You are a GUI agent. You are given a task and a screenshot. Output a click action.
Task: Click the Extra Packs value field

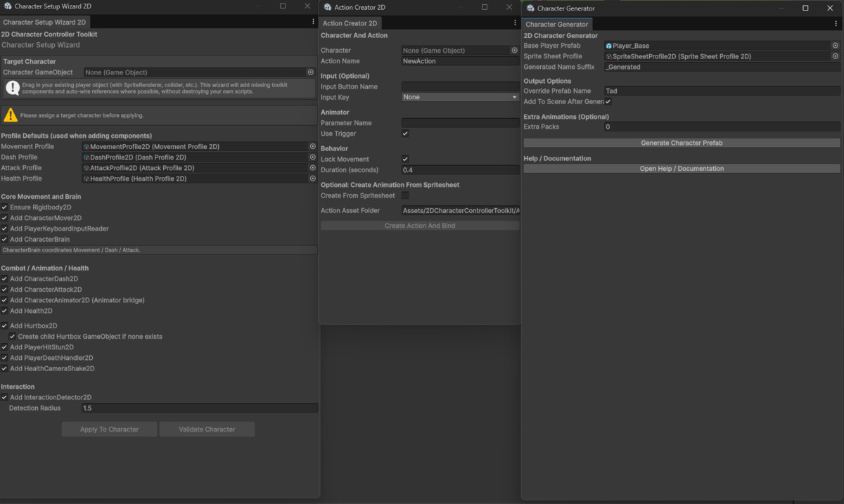[722, 127]
